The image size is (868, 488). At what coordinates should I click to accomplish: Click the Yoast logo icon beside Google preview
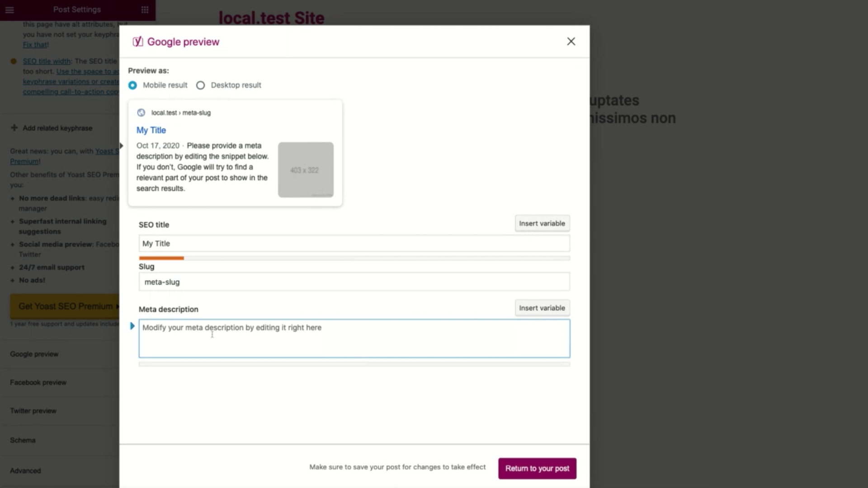pos(137,42)
